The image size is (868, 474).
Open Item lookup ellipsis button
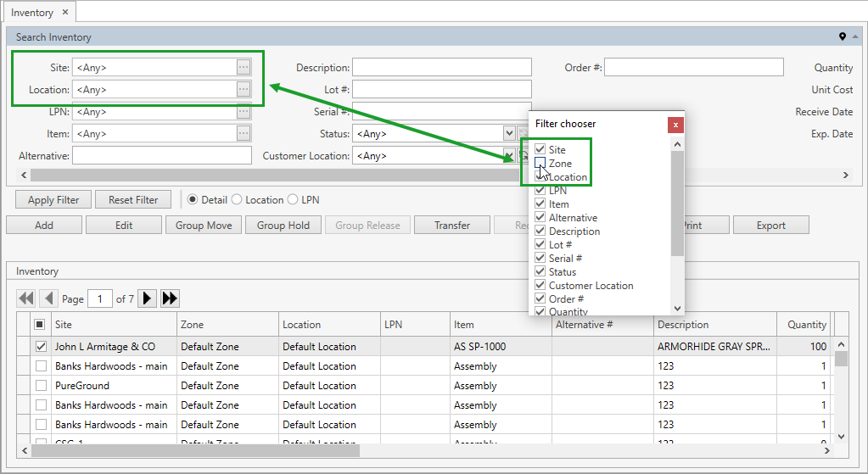[x=244, y=133]
